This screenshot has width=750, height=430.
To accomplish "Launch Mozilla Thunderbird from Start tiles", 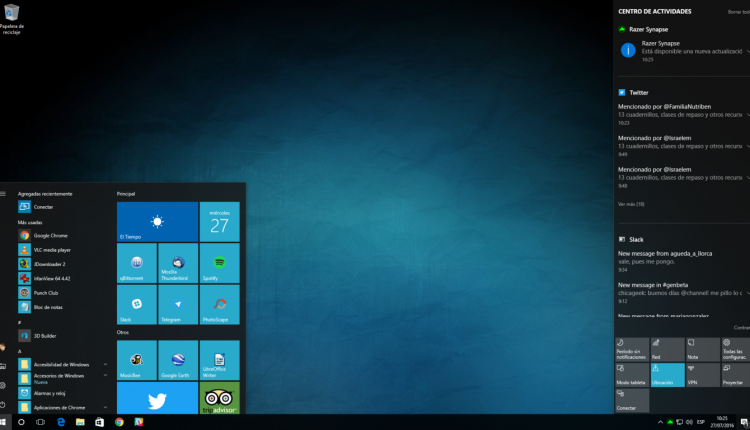I will [177, 262].
